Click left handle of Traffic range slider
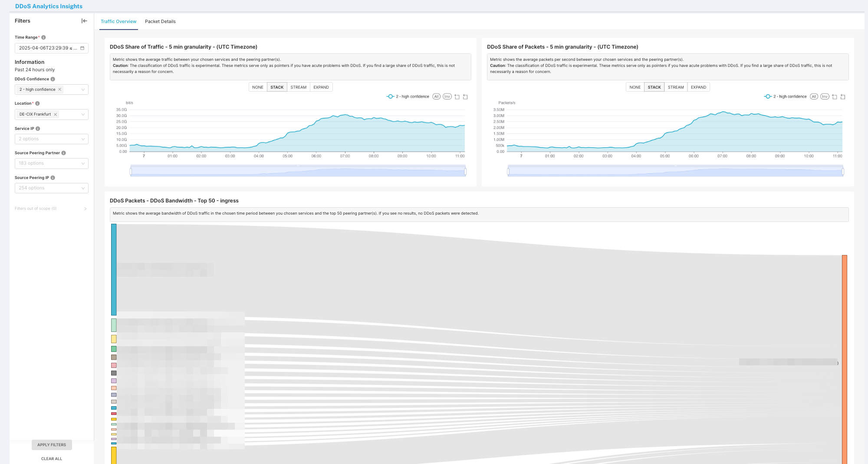The width and height of the screenshot is (868, 464). 131,172
